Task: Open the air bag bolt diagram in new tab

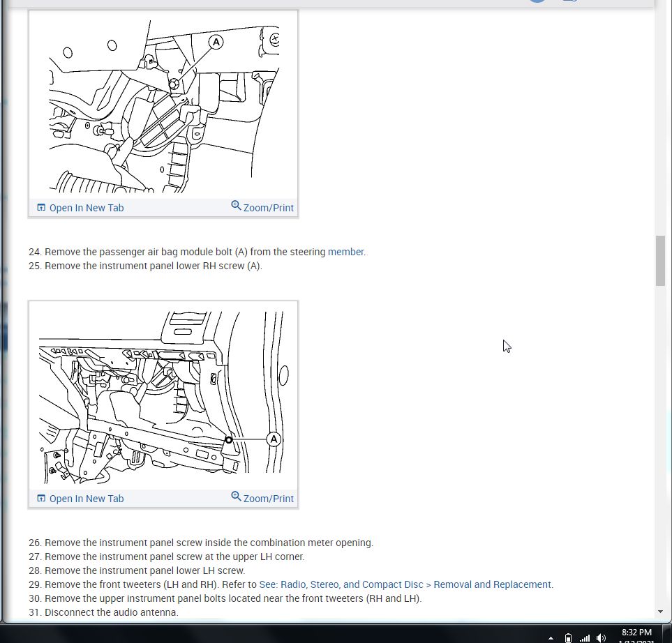Action: pyautogui.click(x=80, y=208)
